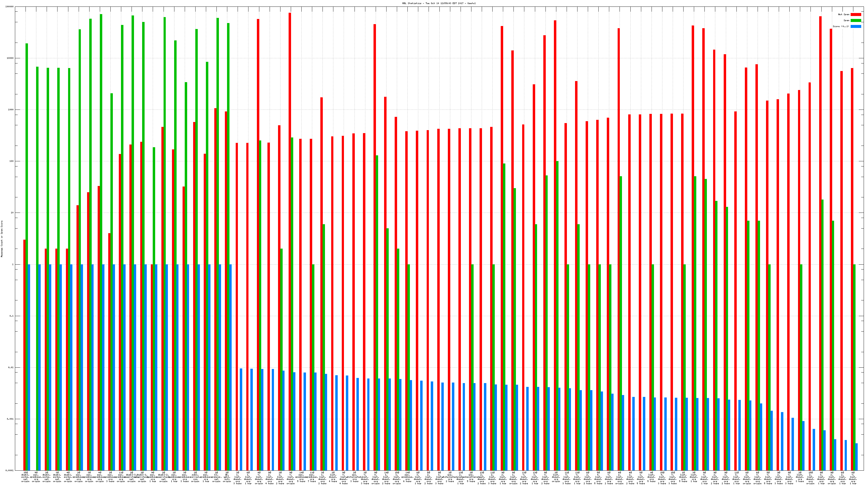Click the vertical 'Message Count or Spam Score' label

point(2,239)
